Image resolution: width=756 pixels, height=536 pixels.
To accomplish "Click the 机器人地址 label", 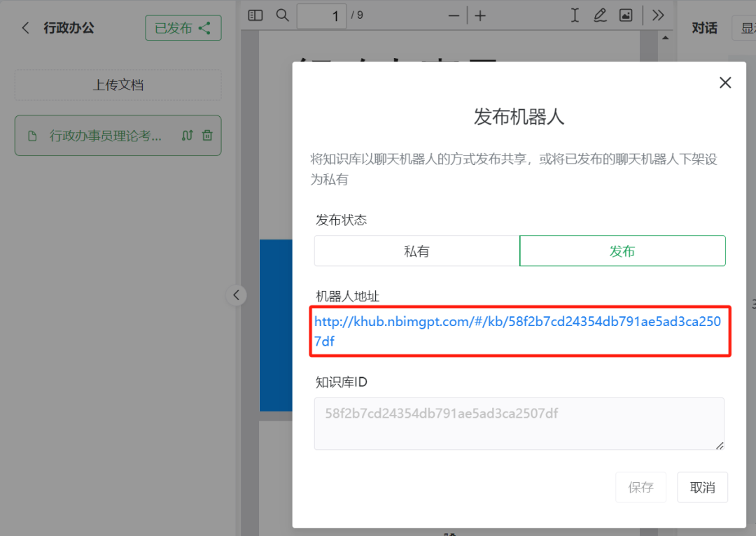I will tap(348, 296).
